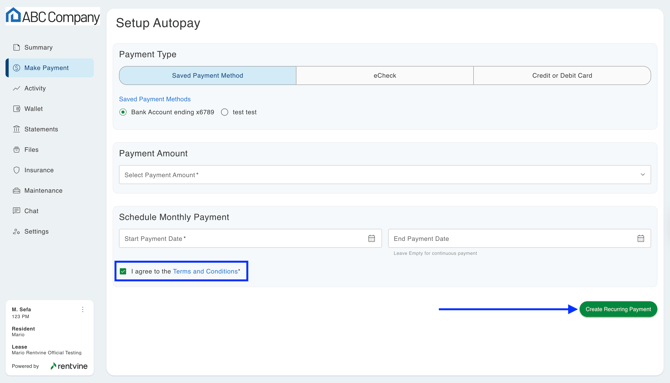Viewport: 670px width, 383px height.
Task: Click Mario Rentvine Official Testing lease text
Action: coord(46,353)
